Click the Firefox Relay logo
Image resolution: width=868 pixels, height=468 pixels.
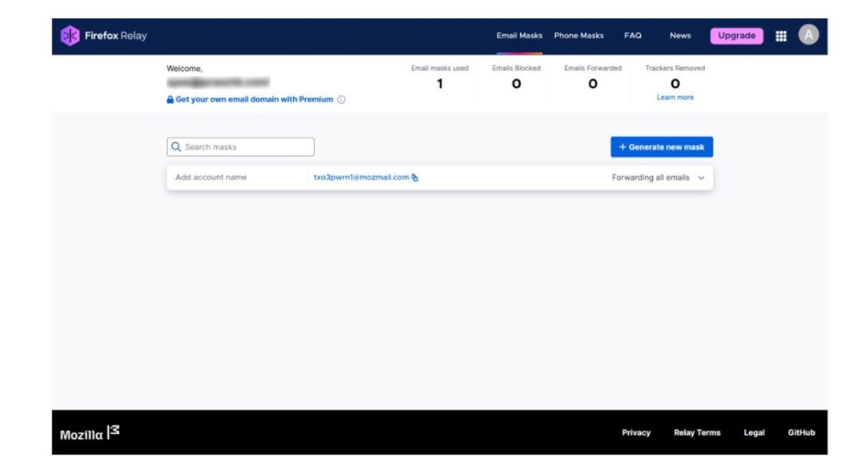[x=103, y=35]
